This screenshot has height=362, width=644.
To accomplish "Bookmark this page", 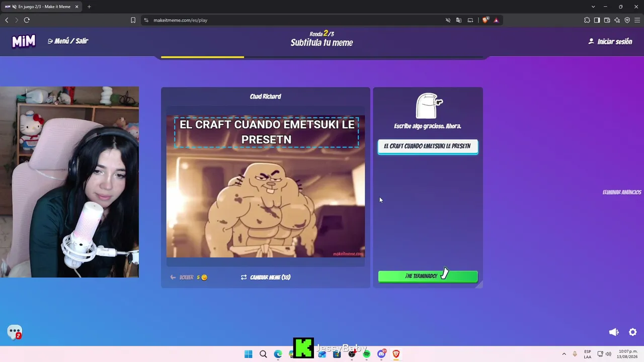I will click(133, 20).
